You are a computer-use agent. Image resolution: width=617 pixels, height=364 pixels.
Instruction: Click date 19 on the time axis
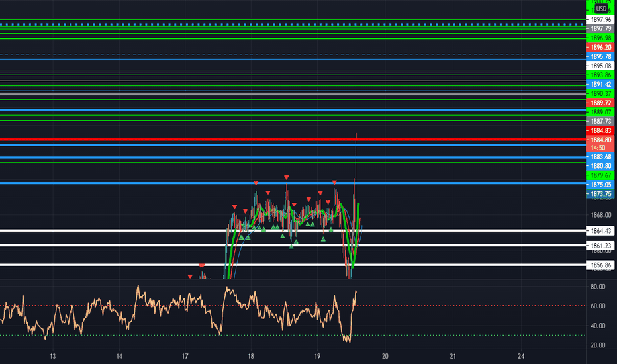tap(317, 357)
